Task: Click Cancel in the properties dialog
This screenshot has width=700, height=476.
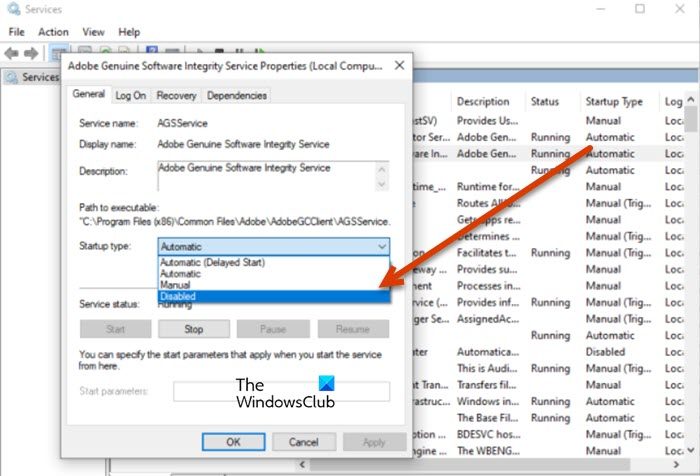Action: 304,442
